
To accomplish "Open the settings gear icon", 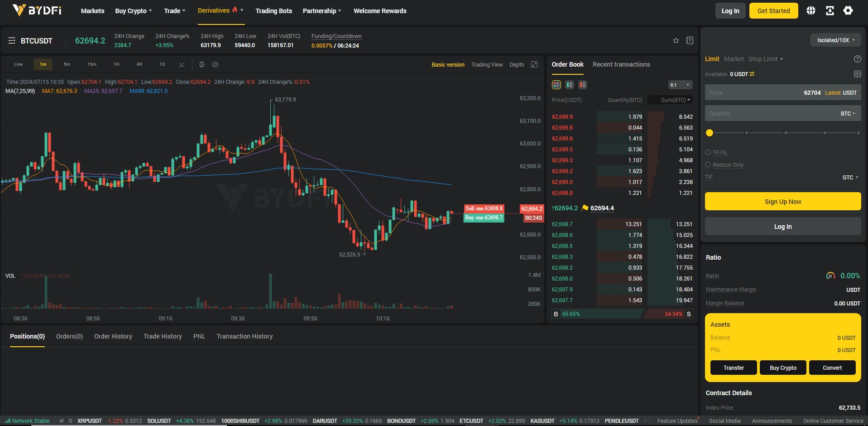I will 848,11.
